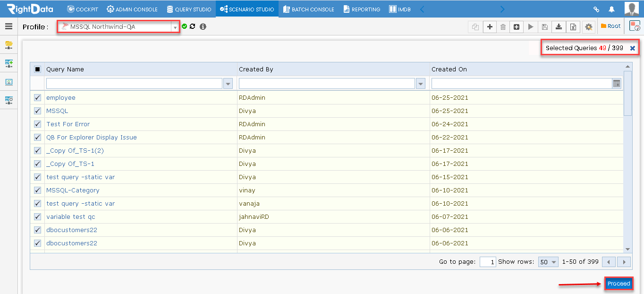Click the plus add icon in toolbar
Viewport: 644px width, 294px height.
490,27
